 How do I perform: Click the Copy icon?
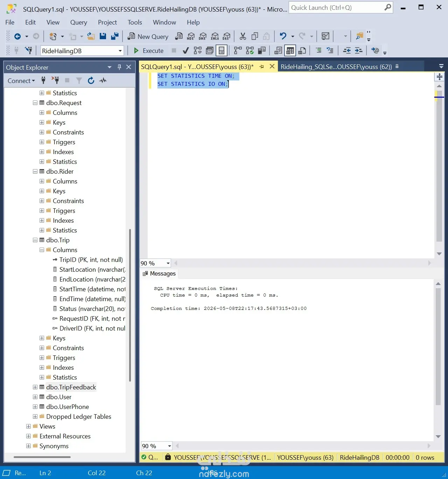coord(255,36)
